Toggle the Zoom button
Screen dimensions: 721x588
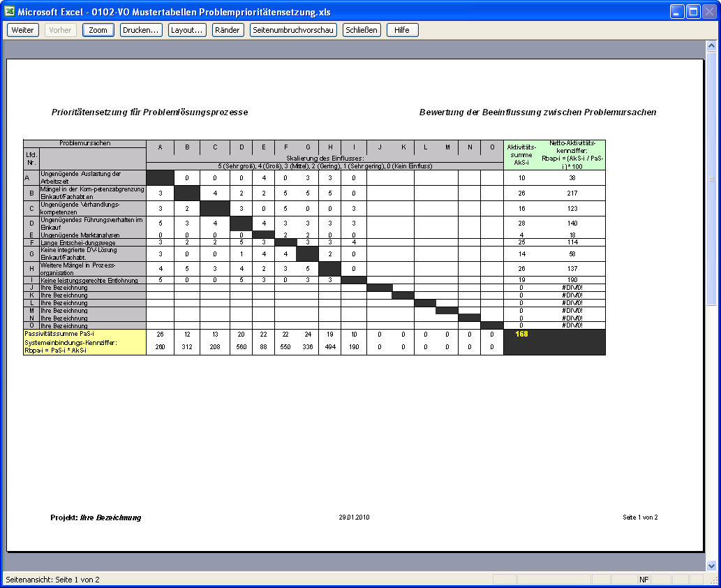98,30
